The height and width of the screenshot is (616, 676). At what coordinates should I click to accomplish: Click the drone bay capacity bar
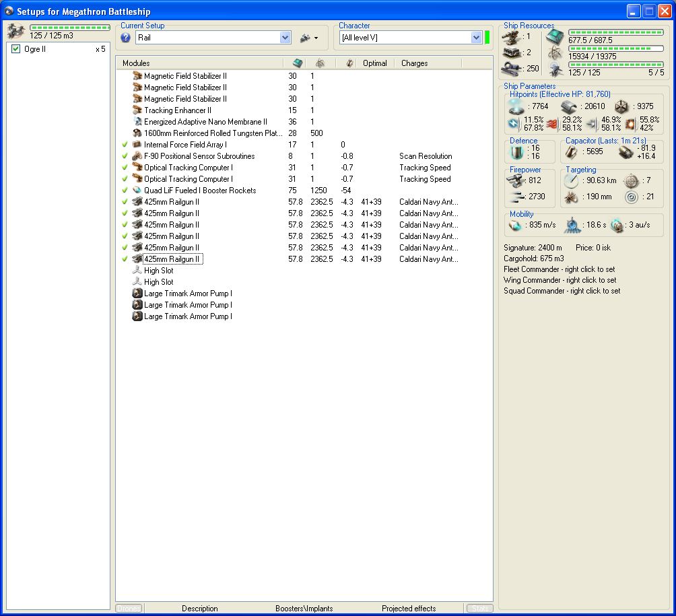click(70, 28)
